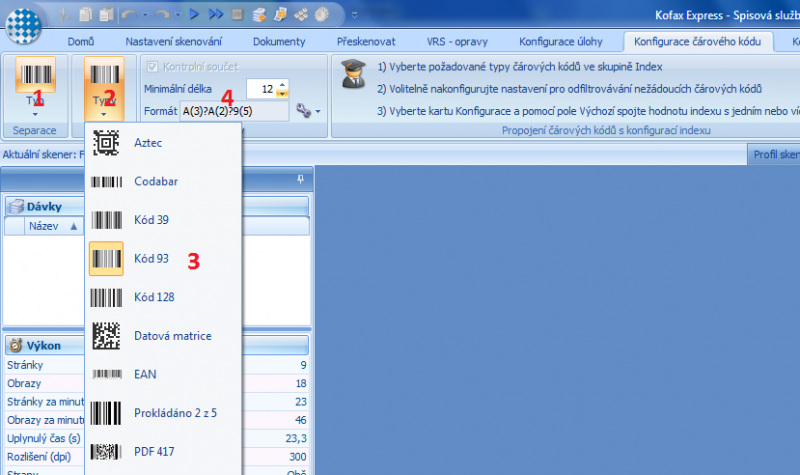The width and height of the screenshot is (800, 475).
Task: Switch to the Domů tab
Action: (81, 41)
